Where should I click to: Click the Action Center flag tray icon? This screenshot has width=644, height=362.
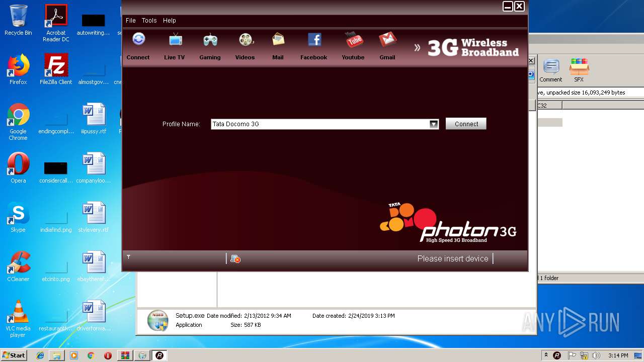pyautogui.click(x=572, y=355)
